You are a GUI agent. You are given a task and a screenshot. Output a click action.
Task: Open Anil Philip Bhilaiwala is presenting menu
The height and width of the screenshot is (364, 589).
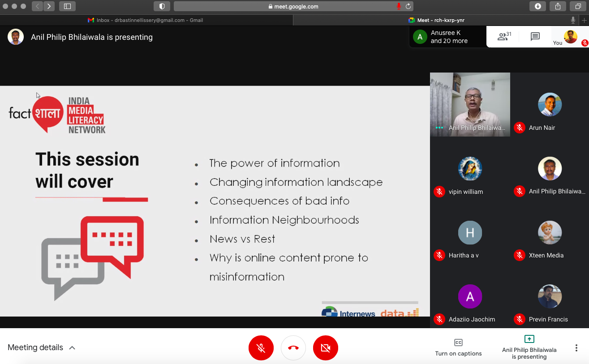tap(529, 348)
